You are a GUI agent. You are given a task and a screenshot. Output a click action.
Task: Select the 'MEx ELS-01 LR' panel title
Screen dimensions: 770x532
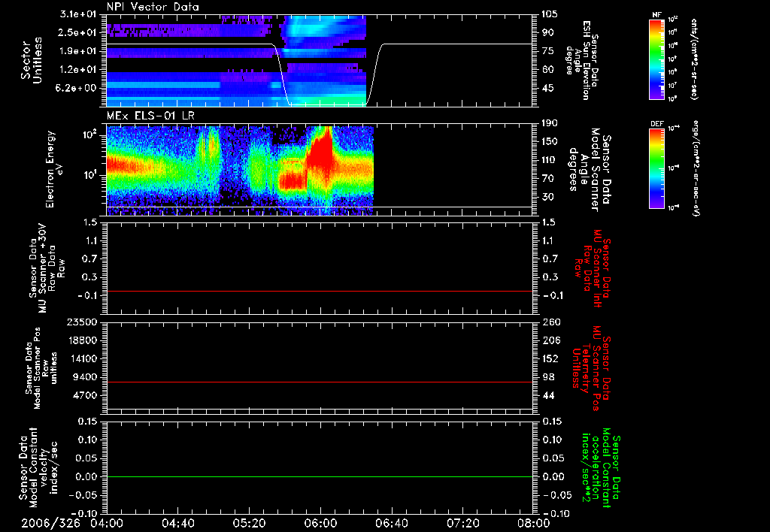tap(150, 116)
